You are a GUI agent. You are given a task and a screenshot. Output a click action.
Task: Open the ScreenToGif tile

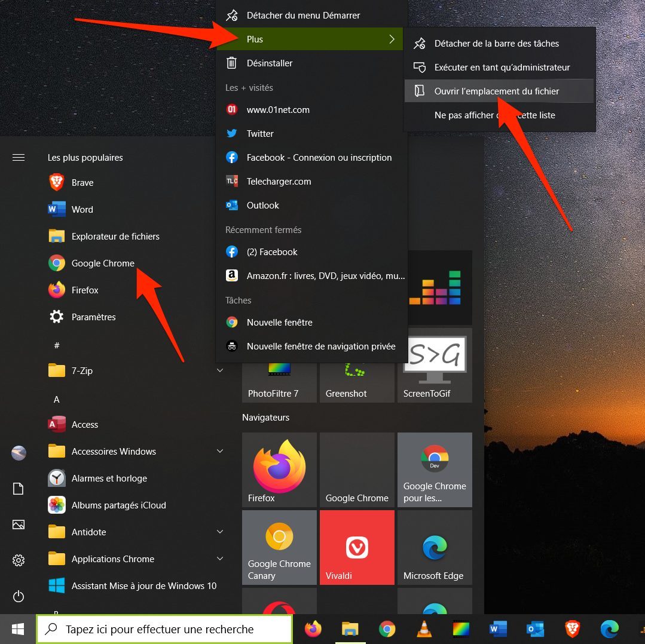pyautogui.click(x=435, y=366)
